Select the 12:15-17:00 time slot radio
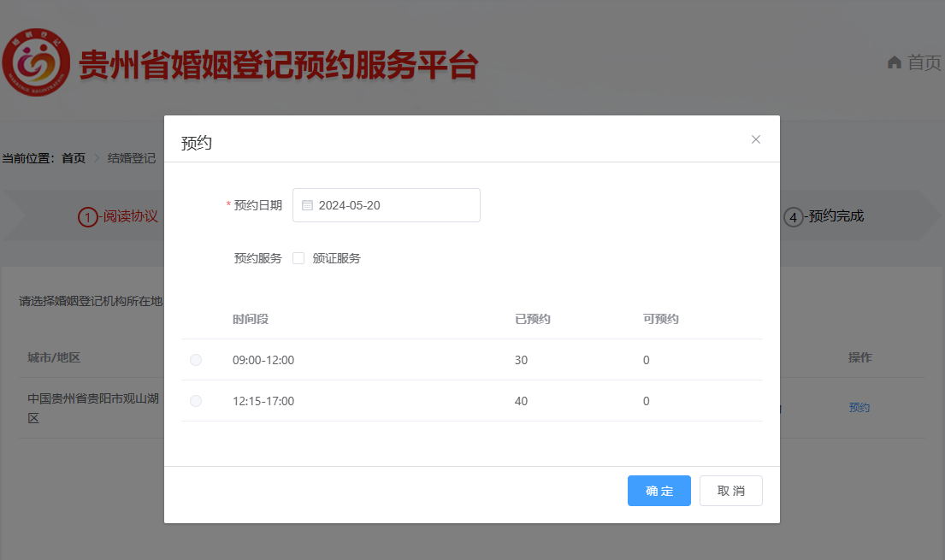This screenshot has height=560, width=945. pyautogui.click(x=196, y=401)
